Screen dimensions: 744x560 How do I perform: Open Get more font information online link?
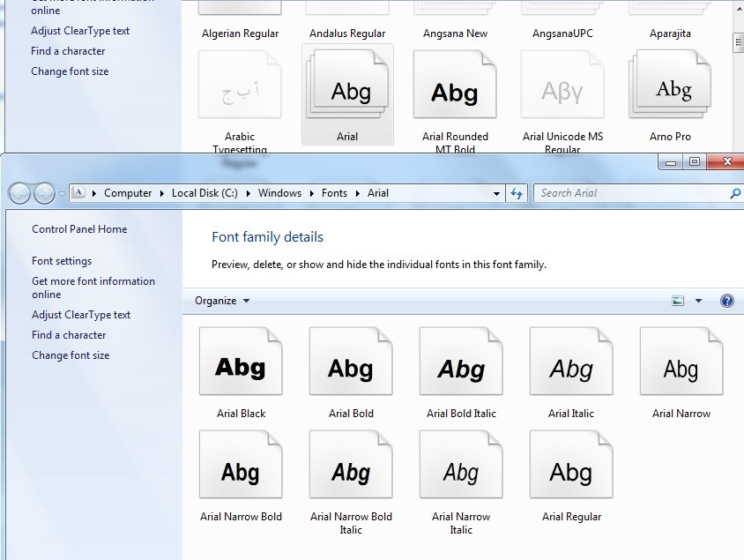pyautogui.click(x=93, y=287)
